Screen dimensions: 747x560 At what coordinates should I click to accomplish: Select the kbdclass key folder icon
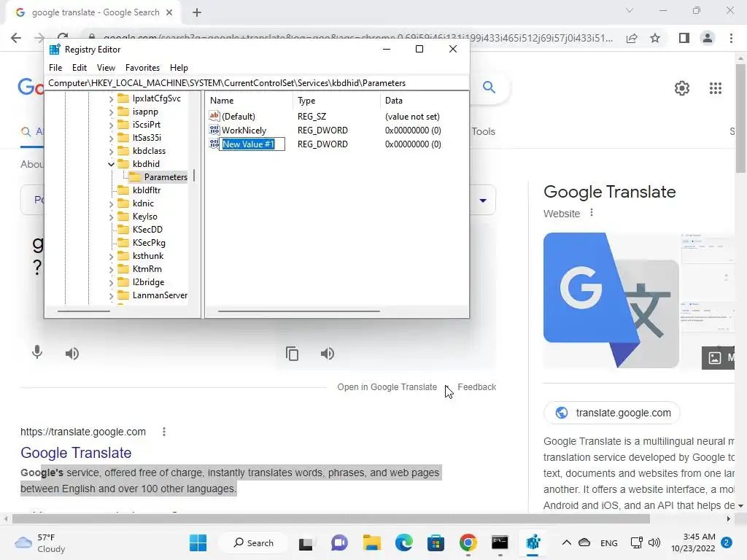pos(123,151)
